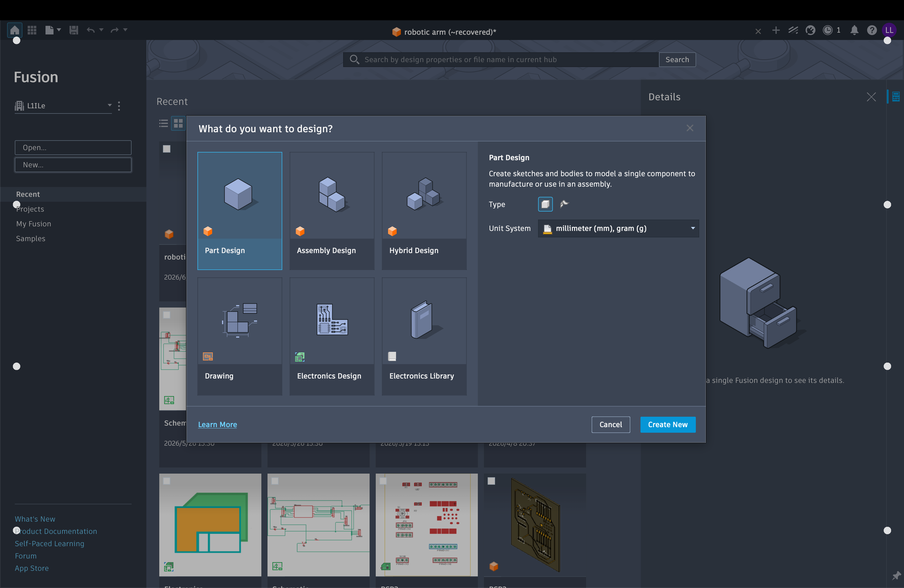Open the App Store link
Image resolution: width=904 pixels, height=588 pixels.
[32, 568]
